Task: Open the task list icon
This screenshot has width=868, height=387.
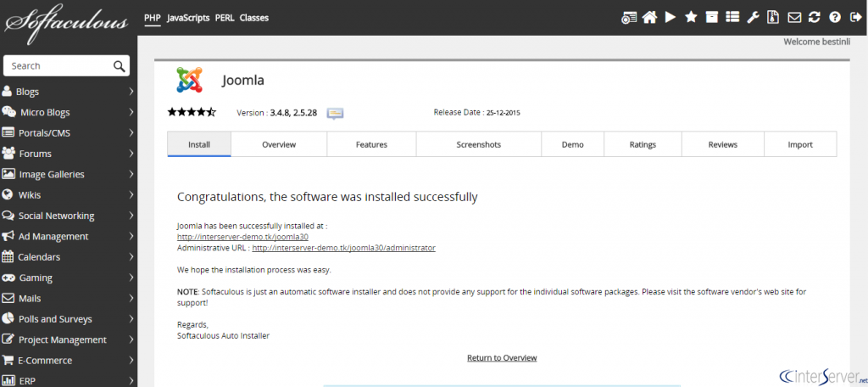Action: coord(732,18)
